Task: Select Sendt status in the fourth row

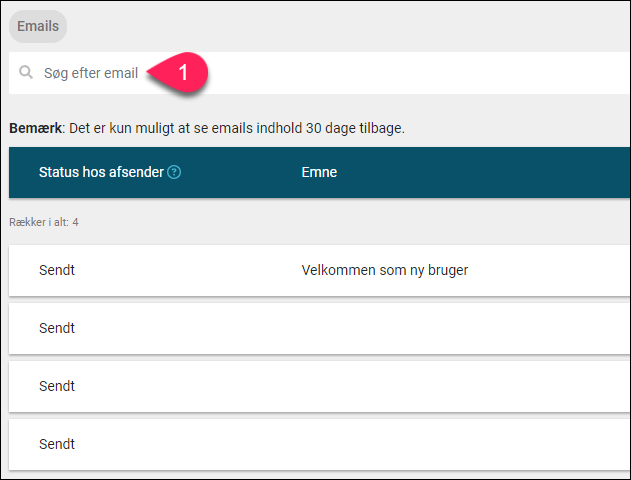Action: click(57, 444)
